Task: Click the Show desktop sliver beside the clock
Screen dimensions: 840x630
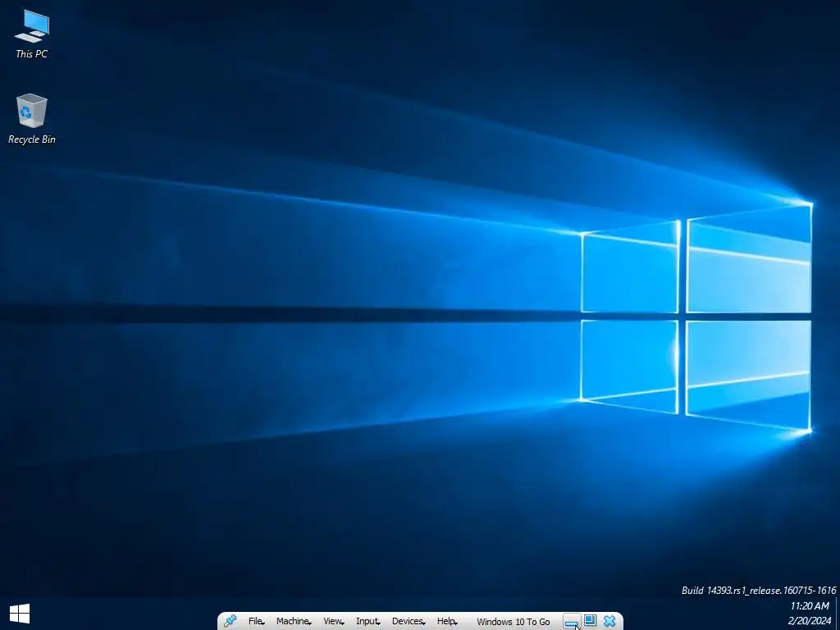Action: coord(838,614)
